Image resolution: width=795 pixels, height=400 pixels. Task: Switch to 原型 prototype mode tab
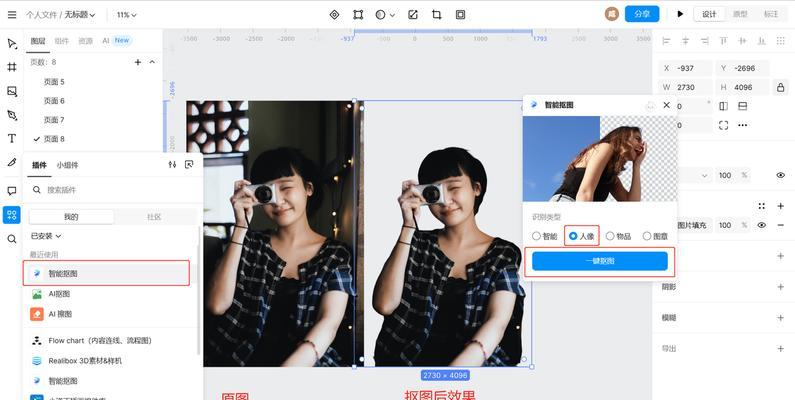(740, 14)
